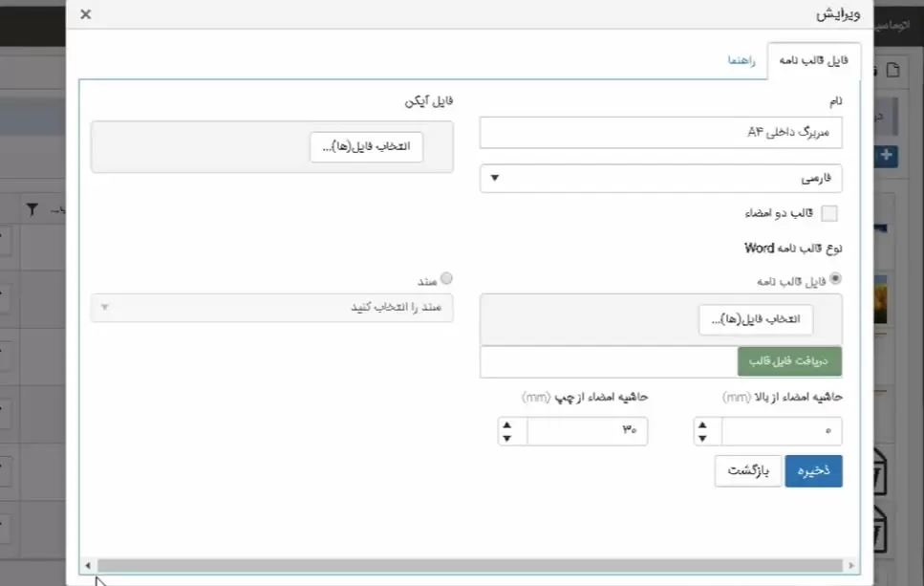The width and height of the screenshot is (924, 586).
Task: Choose files under فایل آیکن section
Action: 366,147
